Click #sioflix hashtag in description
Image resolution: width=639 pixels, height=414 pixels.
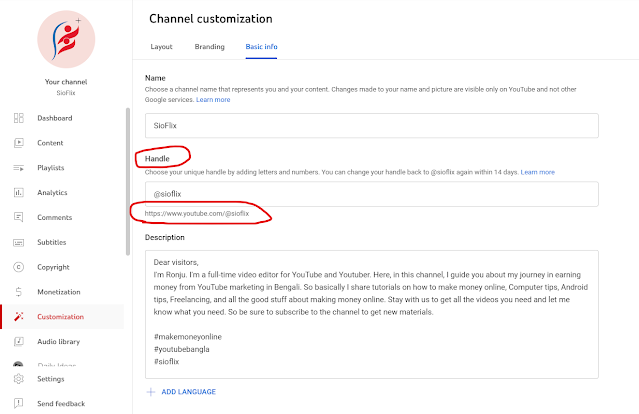pos(166,362)
